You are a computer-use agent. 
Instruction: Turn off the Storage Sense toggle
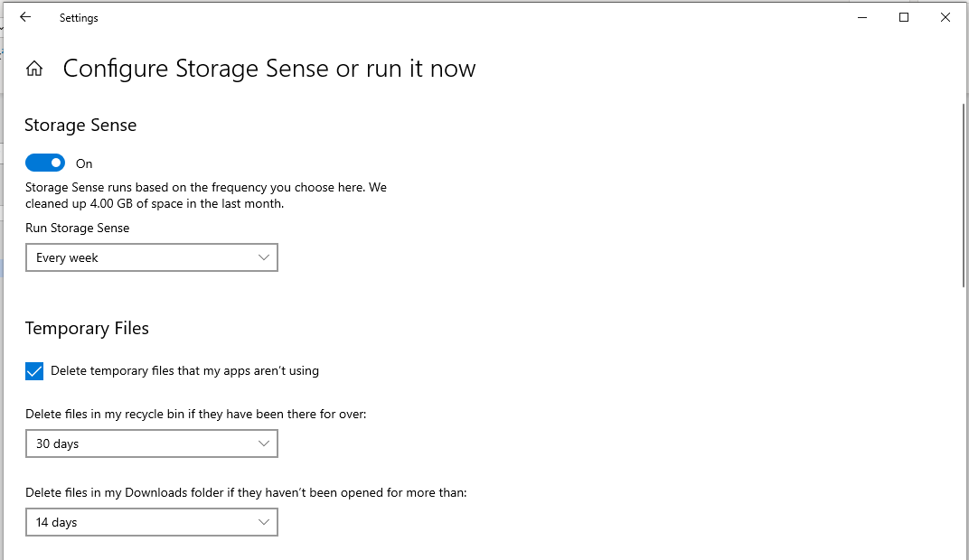click(45, 163)
